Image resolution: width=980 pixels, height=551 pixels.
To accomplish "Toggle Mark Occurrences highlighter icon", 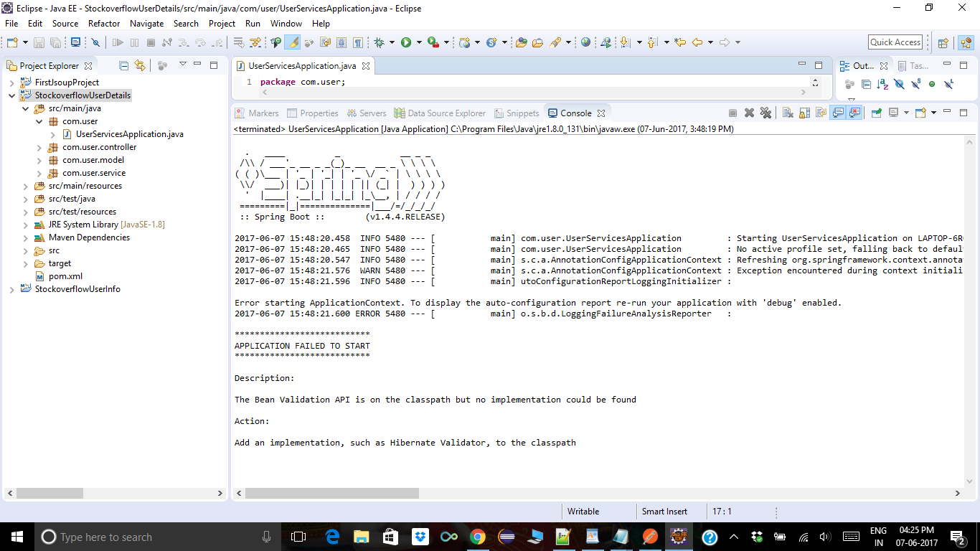I will point(293,42).
